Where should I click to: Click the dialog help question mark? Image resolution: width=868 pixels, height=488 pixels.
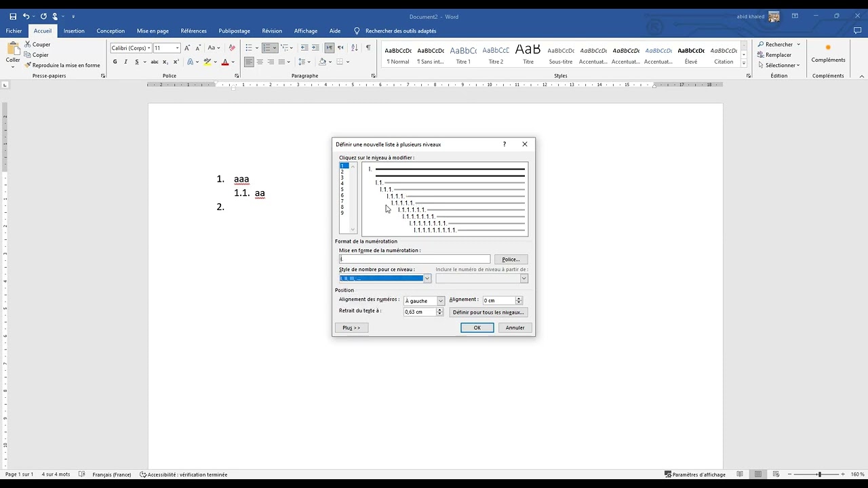pyautogui.click(x=504, y=144)
